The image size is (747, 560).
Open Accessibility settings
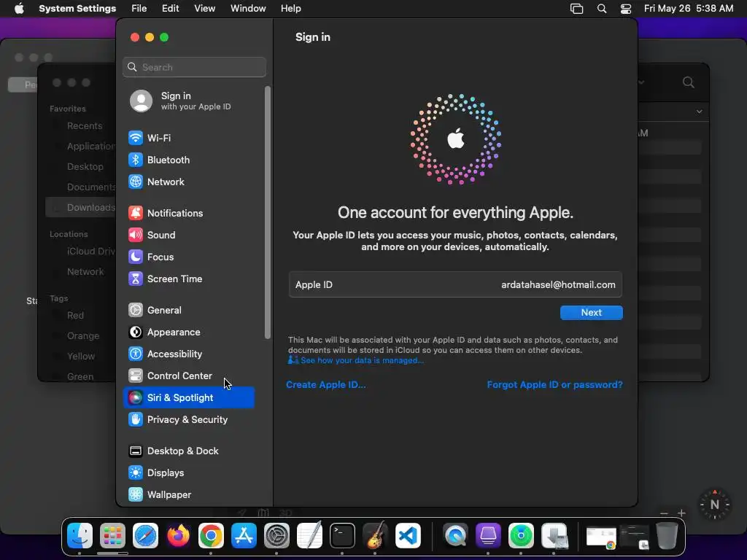tap(189, 354)
